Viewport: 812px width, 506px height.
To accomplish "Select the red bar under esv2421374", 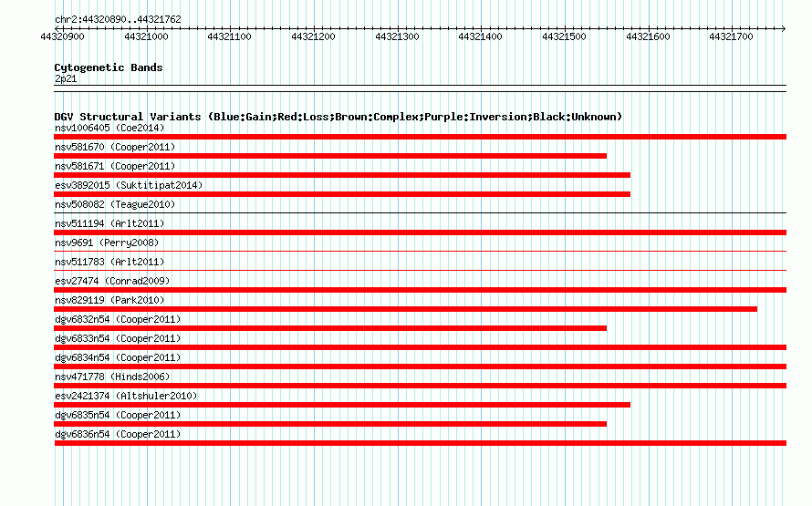I will click(x=342, y=405).
